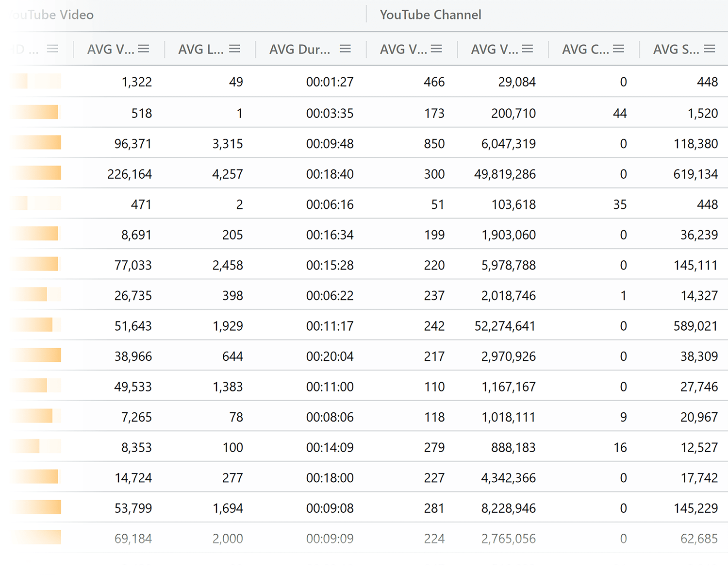The height and width of the screenshot is (575, 728).
Task: Click the duration cell 00:01:27
Action: [330, 82]
